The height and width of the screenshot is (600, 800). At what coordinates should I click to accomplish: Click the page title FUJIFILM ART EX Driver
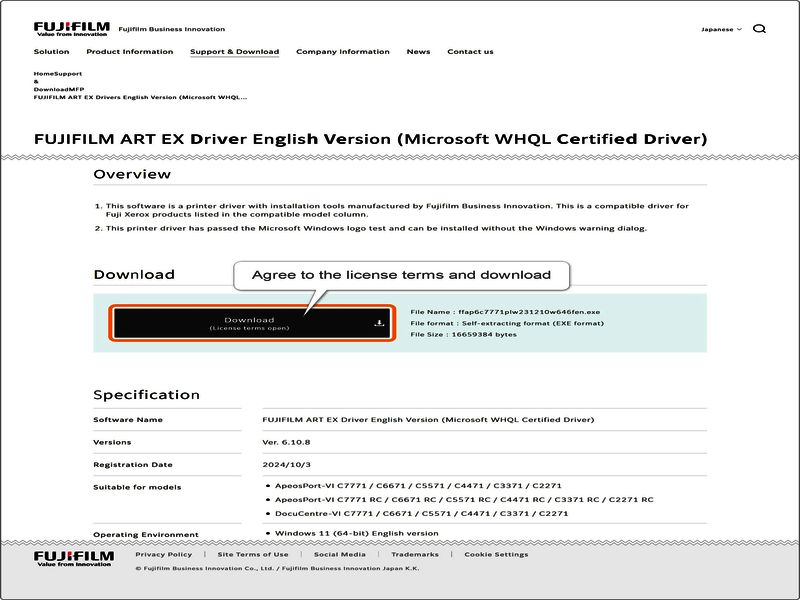(x=370, y=139)
